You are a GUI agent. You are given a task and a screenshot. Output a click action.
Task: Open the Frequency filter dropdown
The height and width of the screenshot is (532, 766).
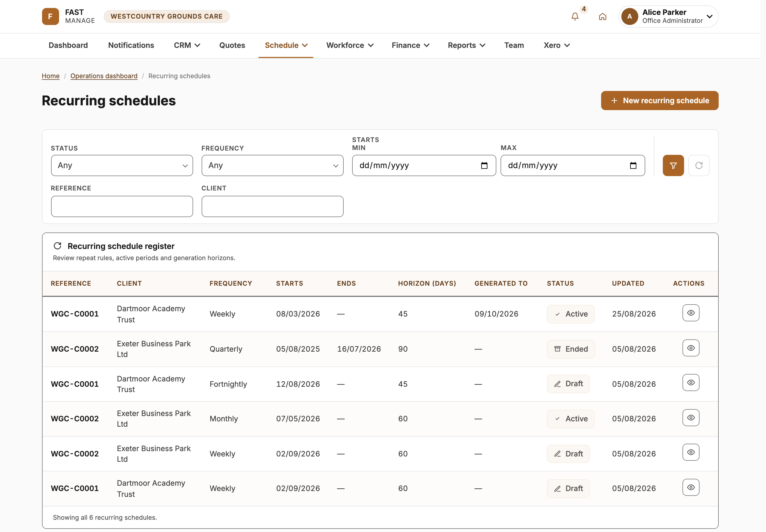[272, 165]
